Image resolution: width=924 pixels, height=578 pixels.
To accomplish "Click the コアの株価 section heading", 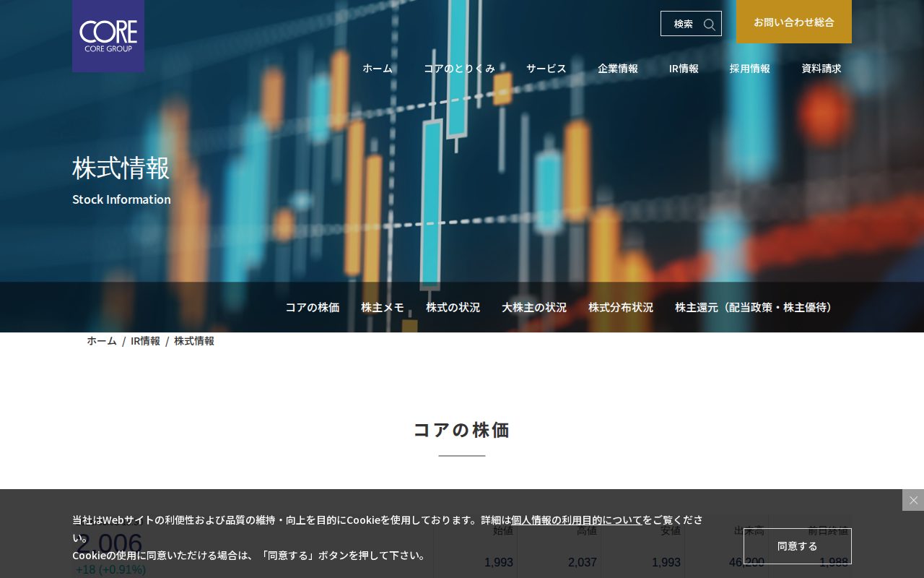I will pyautogui.click(x=462, y=430).
